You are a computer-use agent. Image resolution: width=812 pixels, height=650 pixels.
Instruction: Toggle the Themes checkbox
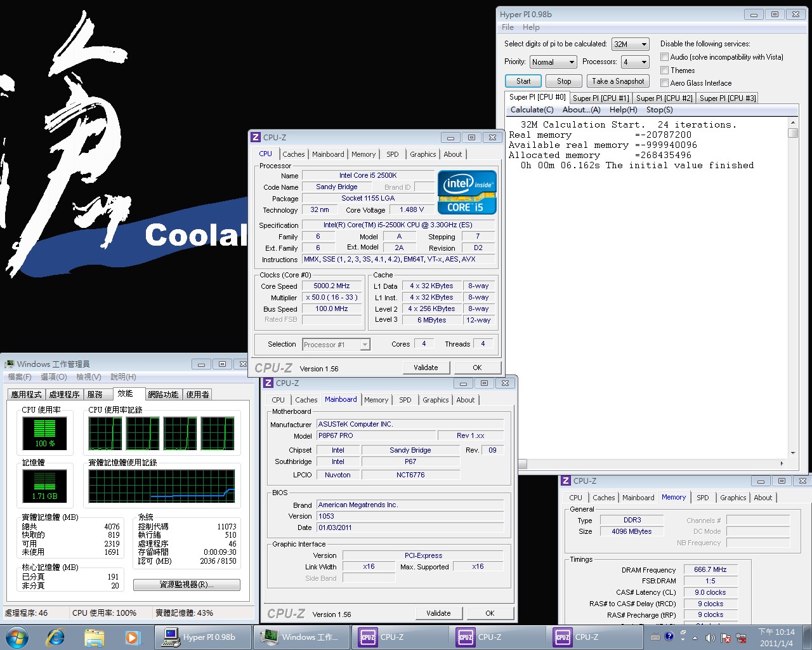(x=665, y=70)
